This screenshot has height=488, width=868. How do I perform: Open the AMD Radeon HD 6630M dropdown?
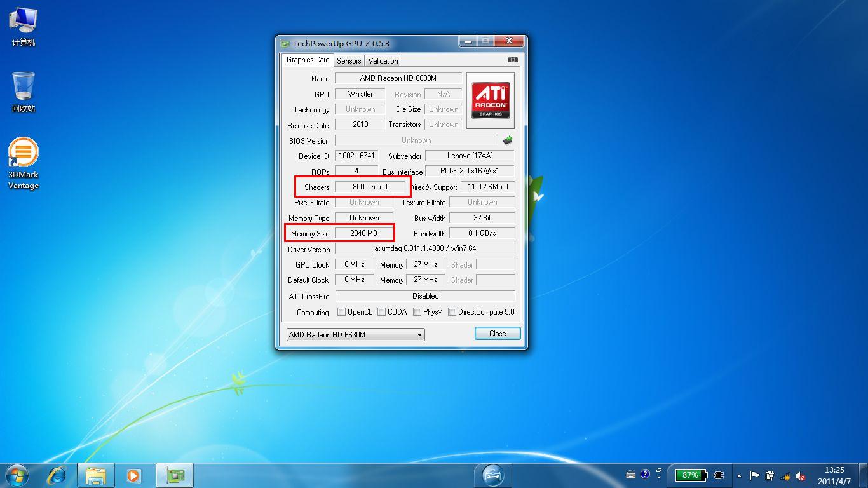point(355,334)
